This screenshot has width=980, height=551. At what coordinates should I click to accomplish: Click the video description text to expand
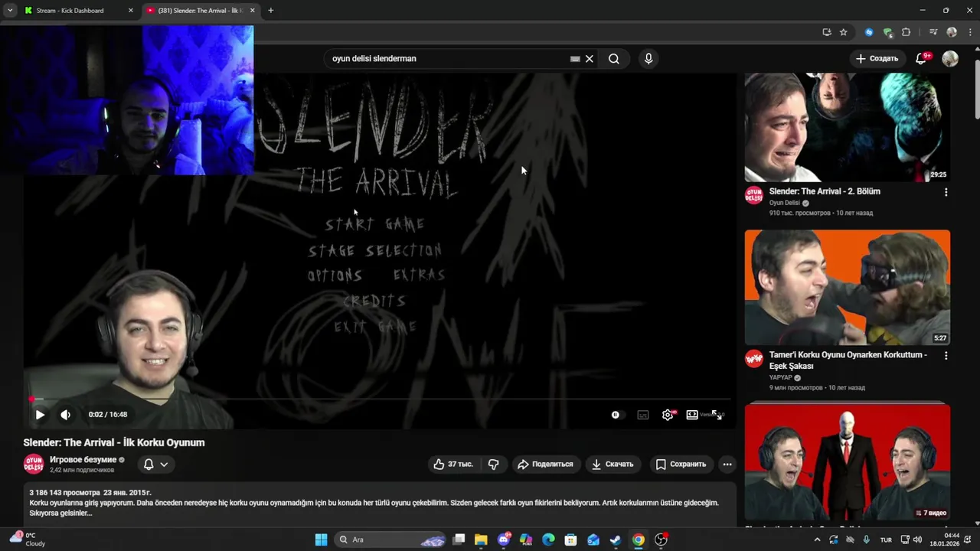pyautogui.click(x=374, y=508)
